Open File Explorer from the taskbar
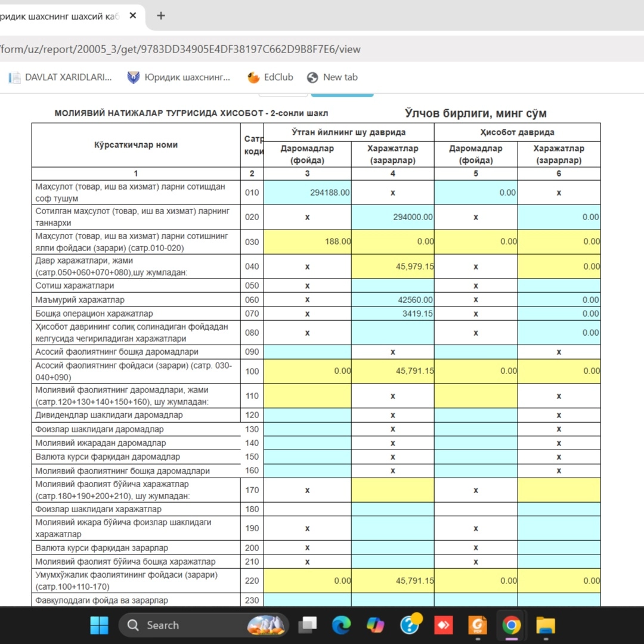Viewport: 644px width, 644px height. tap(545, 625)
